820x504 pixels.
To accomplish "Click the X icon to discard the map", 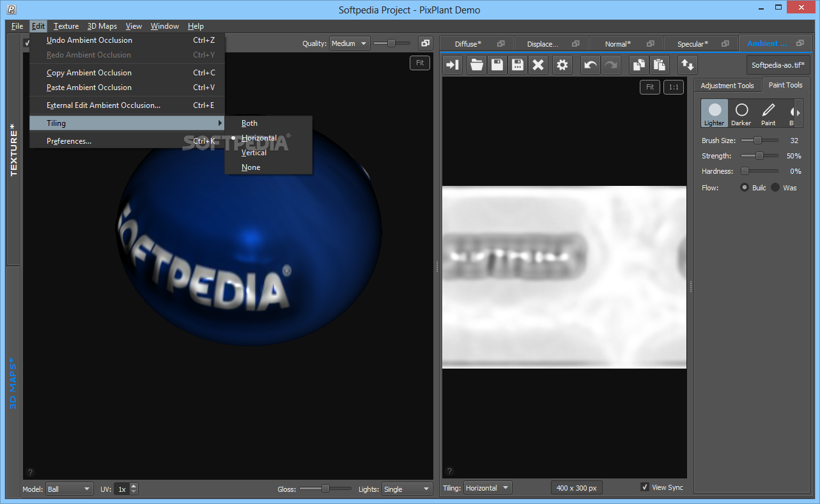I will [538, 65].
